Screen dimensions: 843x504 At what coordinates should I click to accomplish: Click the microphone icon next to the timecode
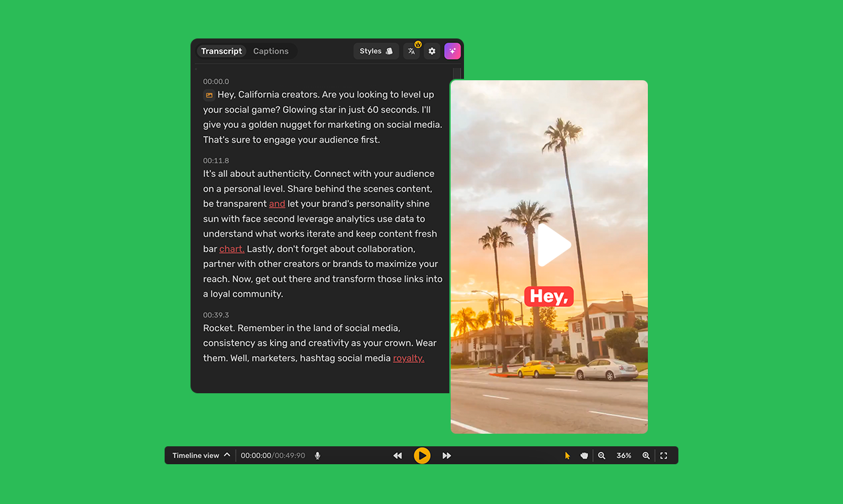[317, 455]
